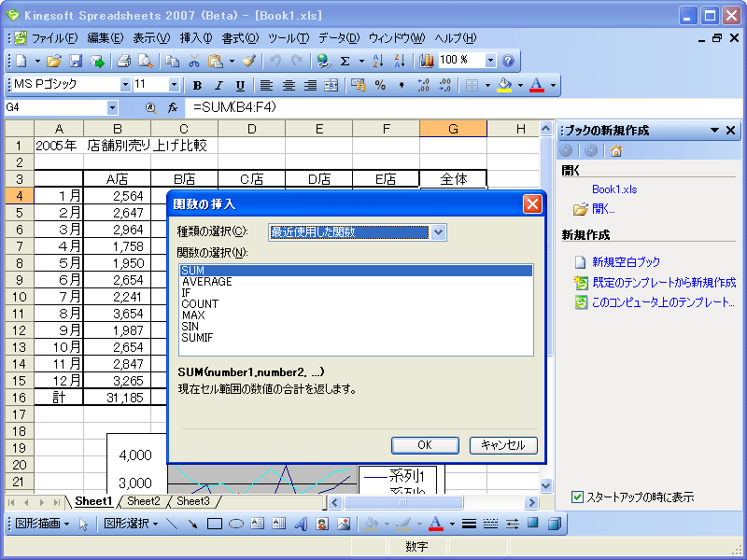This screenshot has height=560, width=747.
Task: Switch to Sheet3 tab
Action: coord(193,501)
